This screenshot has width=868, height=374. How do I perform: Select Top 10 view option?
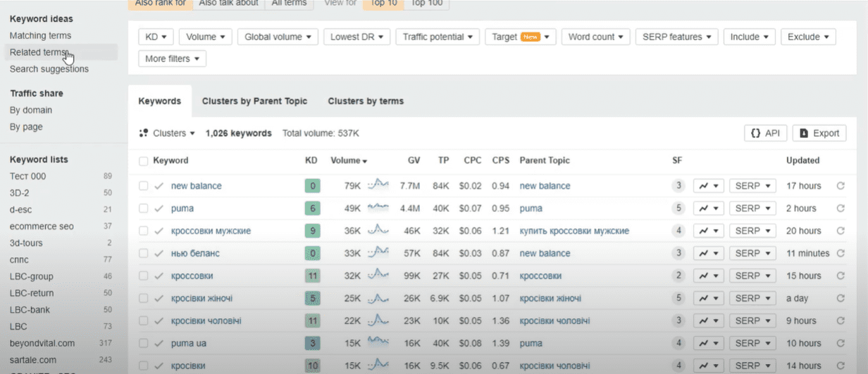383,4
